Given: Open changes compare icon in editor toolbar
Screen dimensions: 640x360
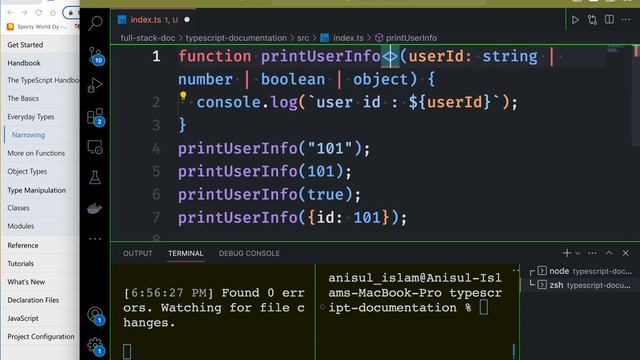Looking at the screenshot, I should click(592, 20).
